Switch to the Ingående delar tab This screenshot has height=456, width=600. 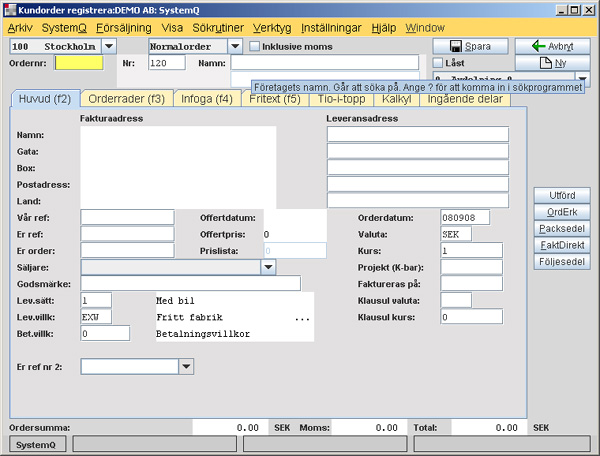pyautogui.click(x=465, y=100)
